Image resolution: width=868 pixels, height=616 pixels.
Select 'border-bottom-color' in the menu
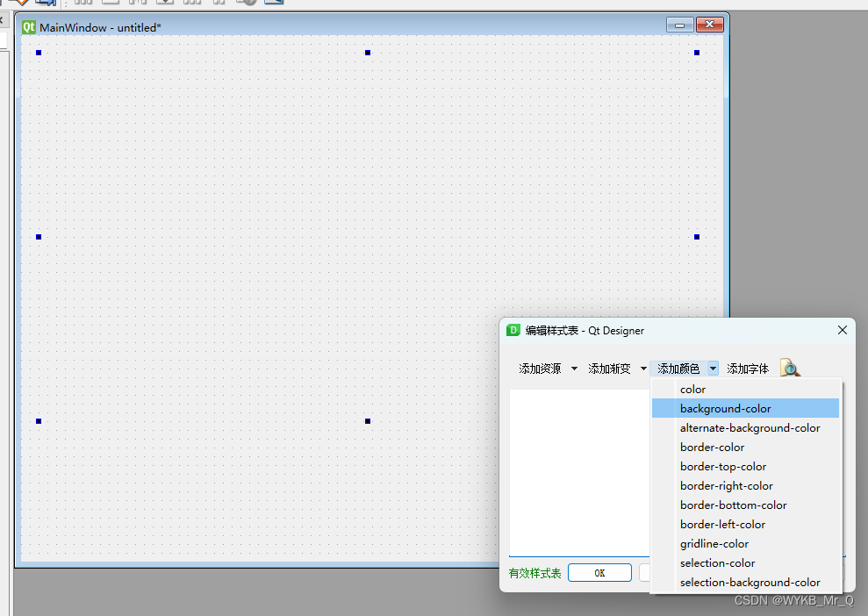[x=745, y=505]
